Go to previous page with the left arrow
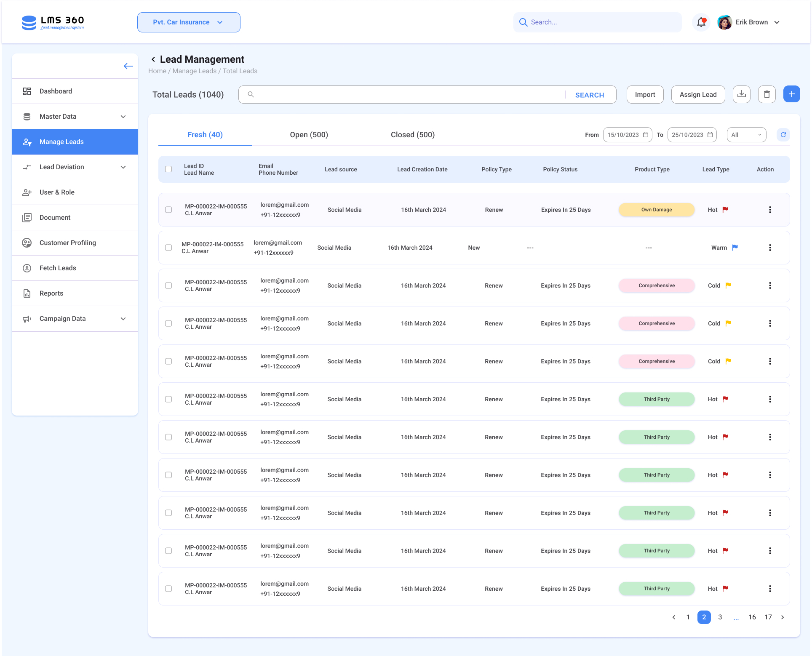This screenshot has width=812, height=656. pos(674,617)
